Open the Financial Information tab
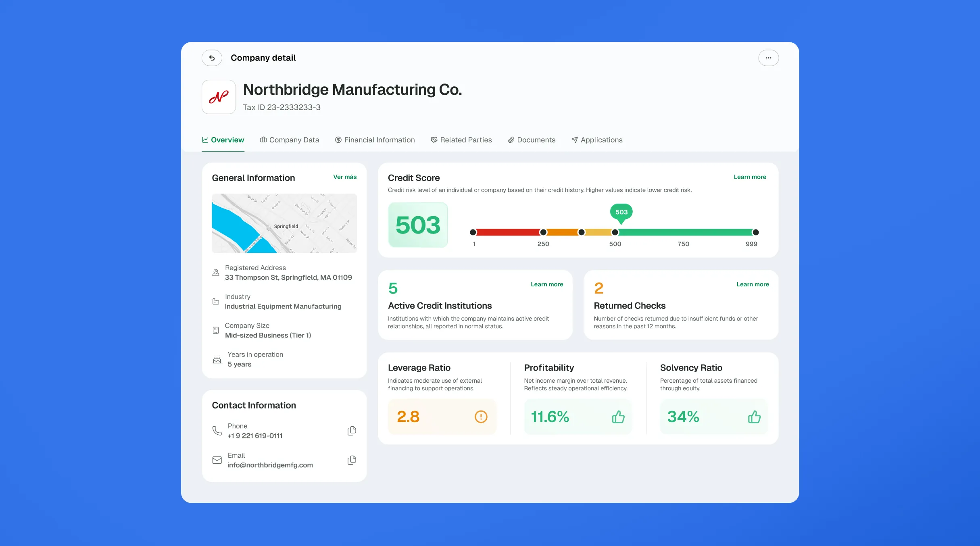980x546 pixels. pyautogui.click(x=375, y=140)
